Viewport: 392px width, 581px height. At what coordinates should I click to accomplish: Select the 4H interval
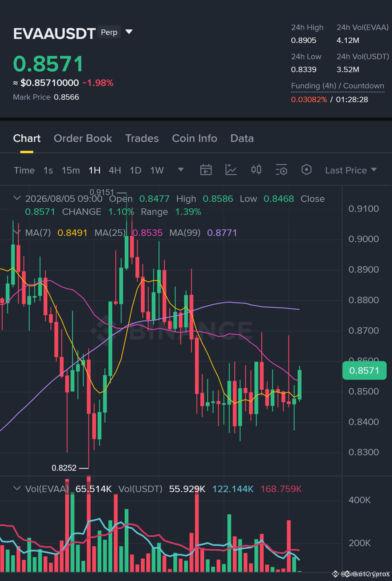(115, 170)
